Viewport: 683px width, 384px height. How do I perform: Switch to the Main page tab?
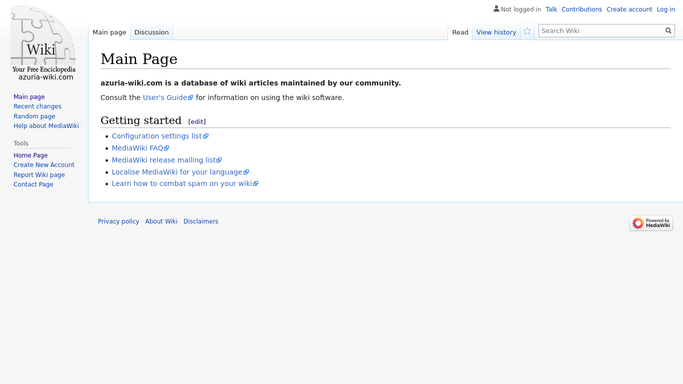coord(109,32)
